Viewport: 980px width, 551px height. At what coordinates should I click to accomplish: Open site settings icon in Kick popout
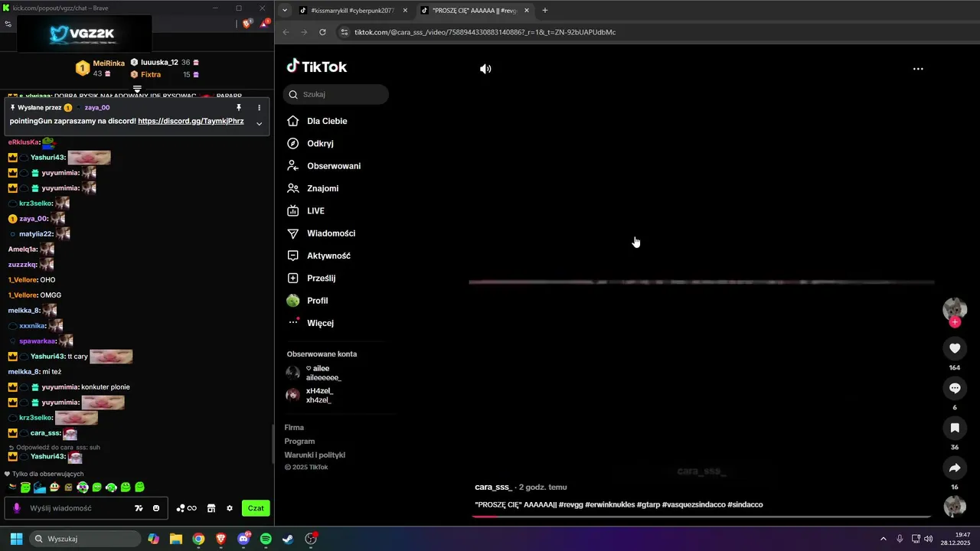8,24
